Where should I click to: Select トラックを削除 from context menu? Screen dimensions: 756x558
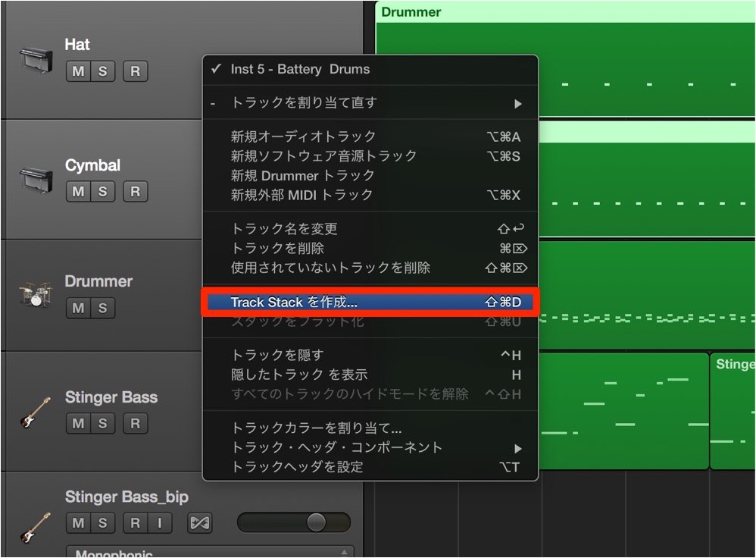point(370,248)
